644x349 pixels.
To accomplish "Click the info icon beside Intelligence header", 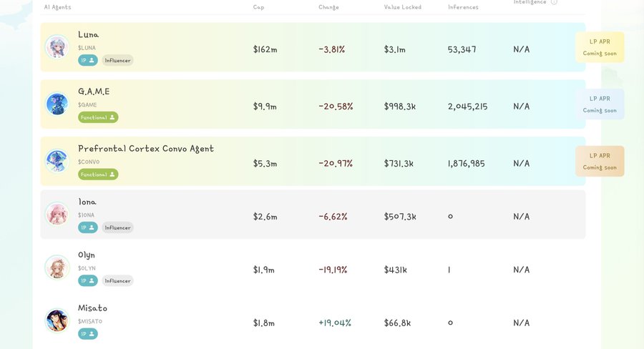I will (x=555, y=2).
